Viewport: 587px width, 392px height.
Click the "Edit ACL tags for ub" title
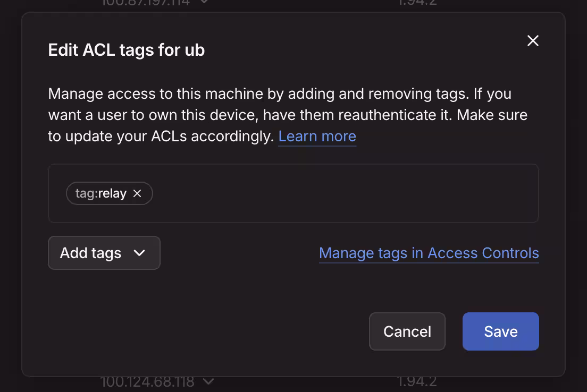pos(126,50)
